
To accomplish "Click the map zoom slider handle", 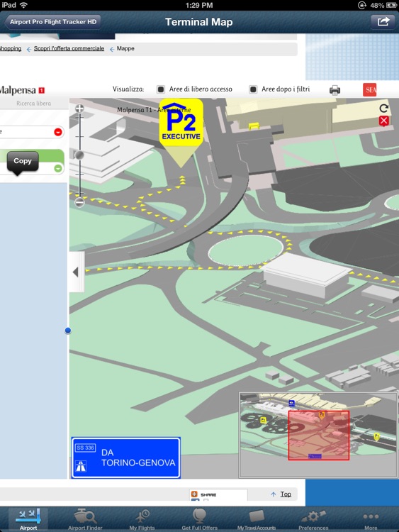I will pyautogui.click(x=79, y=155).
